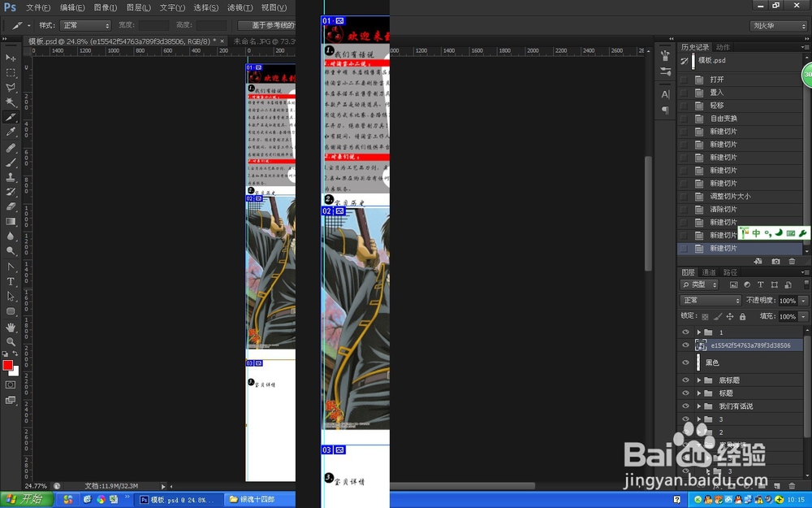Open the blend mode 正常 dropdown in Layers

[710, 300]
